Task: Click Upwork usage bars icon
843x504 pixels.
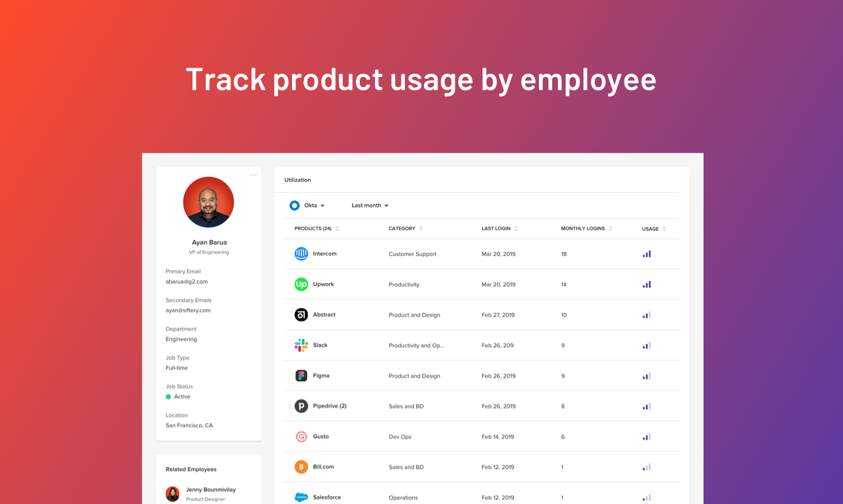Action: (647, 284)
